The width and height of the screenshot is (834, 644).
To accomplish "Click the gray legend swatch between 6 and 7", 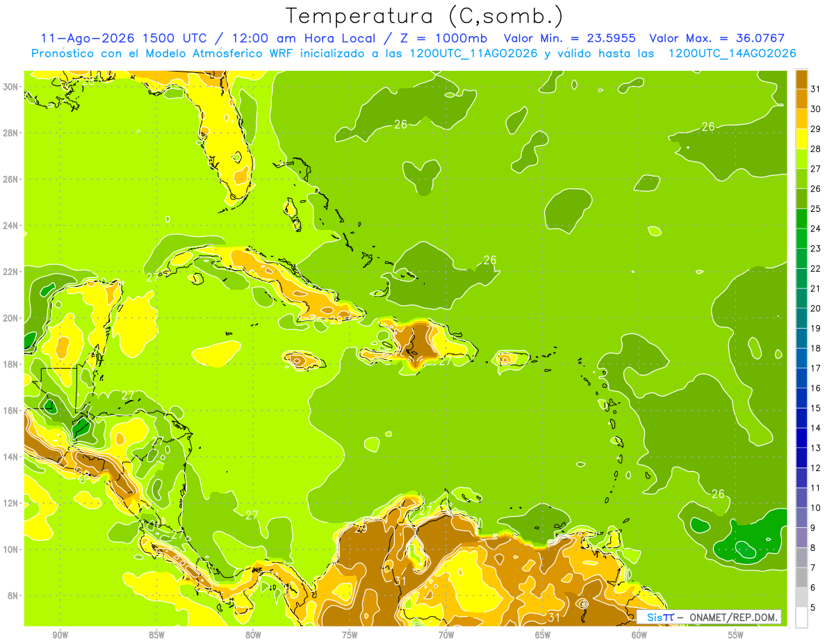I will tap(801, 578).
